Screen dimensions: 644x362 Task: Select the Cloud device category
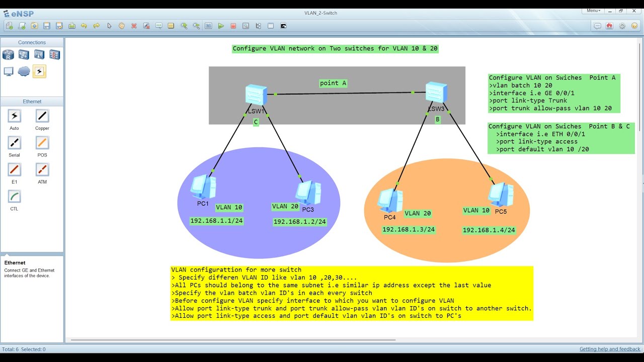point(24,71)
